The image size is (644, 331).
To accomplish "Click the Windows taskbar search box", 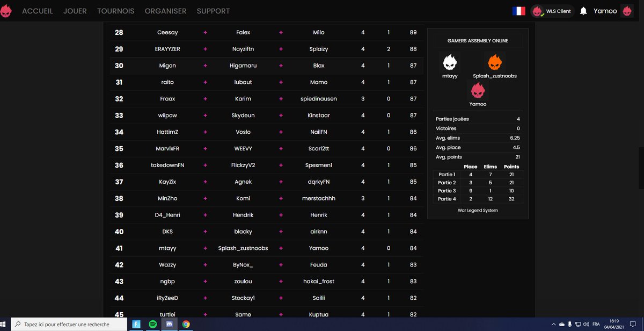I will (69, 324).
